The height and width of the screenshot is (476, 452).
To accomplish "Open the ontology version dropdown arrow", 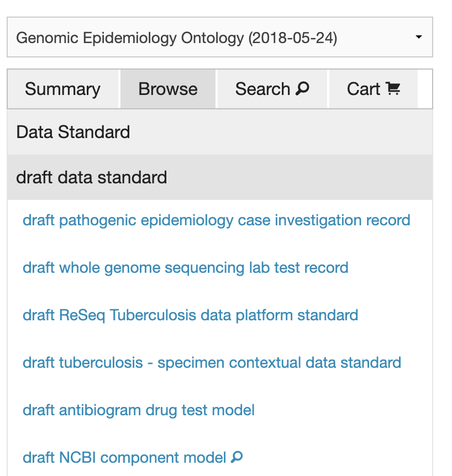I will tap(418, 36).
